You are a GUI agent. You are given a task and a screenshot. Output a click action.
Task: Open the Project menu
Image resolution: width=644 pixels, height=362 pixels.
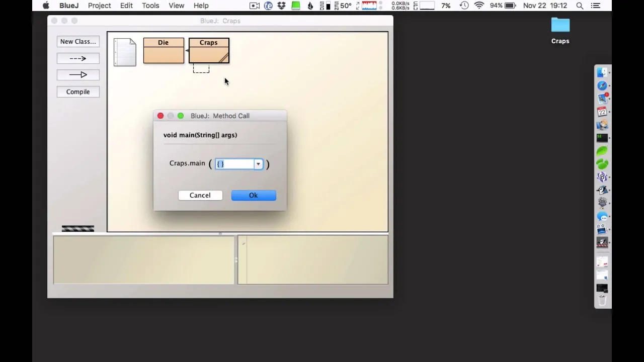point(99,6)
